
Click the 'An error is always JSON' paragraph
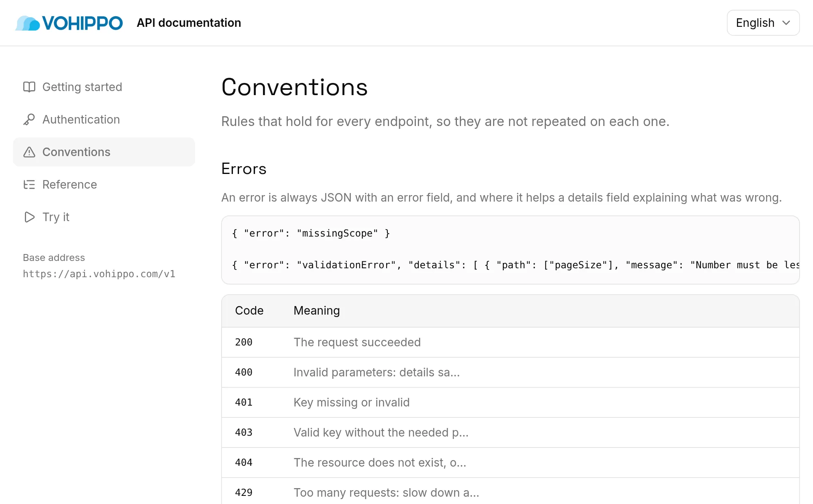pos(502,198)
